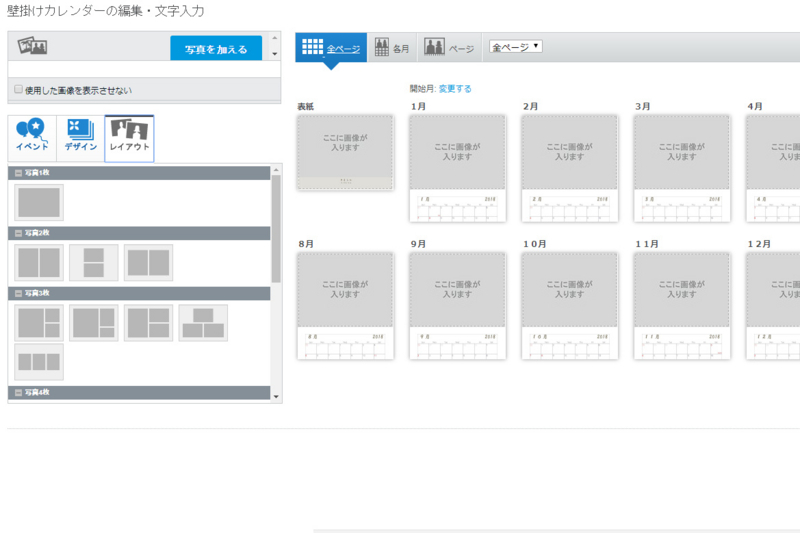This screenshot has width=800, height=533.
Task: Switch to ページ view tab
Action: (449, 47)
